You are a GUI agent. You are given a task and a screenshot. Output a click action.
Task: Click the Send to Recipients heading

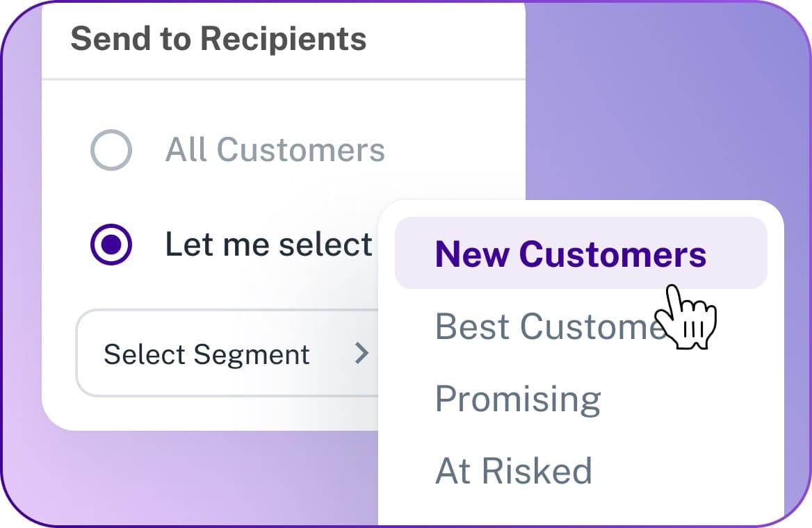tap(218, 39)
